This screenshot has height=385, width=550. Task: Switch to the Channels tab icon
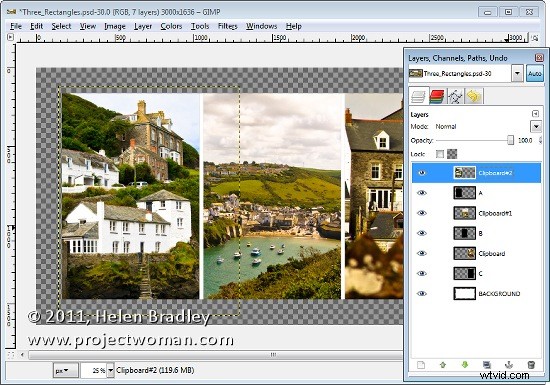point(437,96)
